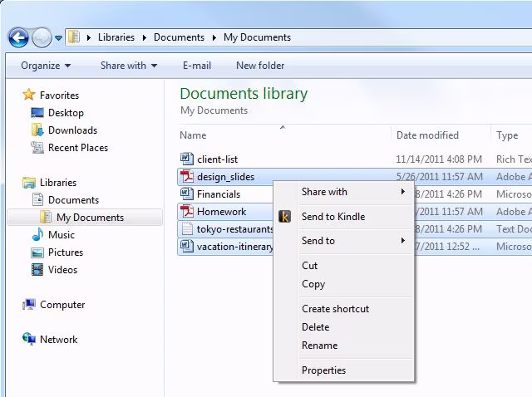The height and width of the screenshot is (397, 532).
Task: Click the tokyo-restaurants text file icon
Action: click(187, 228)
